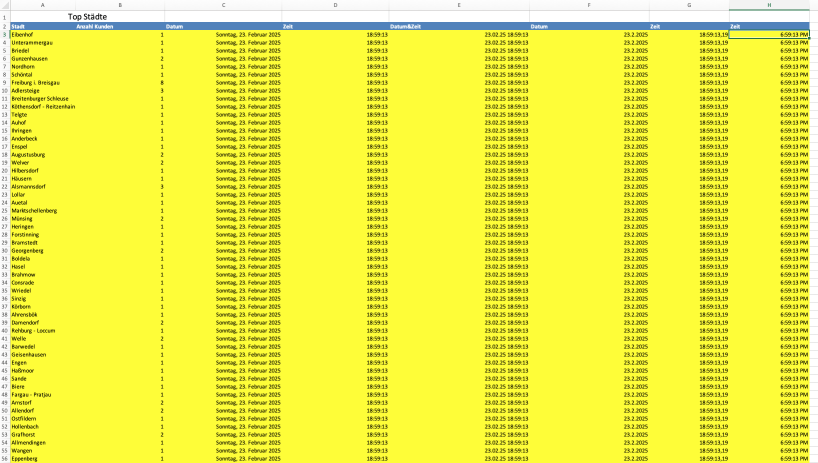Click the 'Köthensdorf - Reitzenhain' cell
This screenshot has width=818, height=463.
click(41, 106)
